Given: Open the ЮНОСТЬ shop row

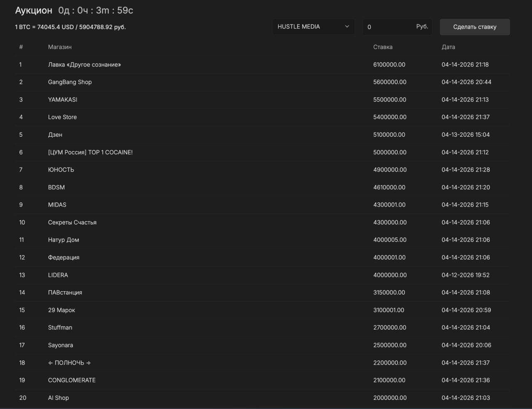Looking at the screenshot, I should pos(61,170).
